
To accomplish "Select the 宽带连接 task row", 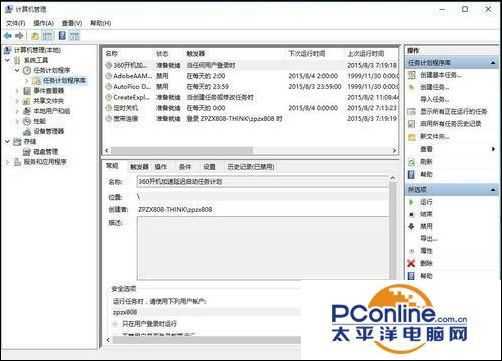I will click(x=251, y=118).
